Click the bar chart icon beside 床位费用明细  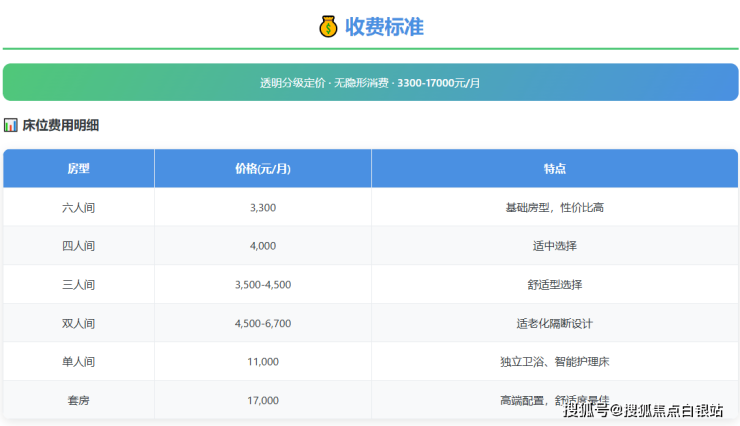click(x=10, y=126)
